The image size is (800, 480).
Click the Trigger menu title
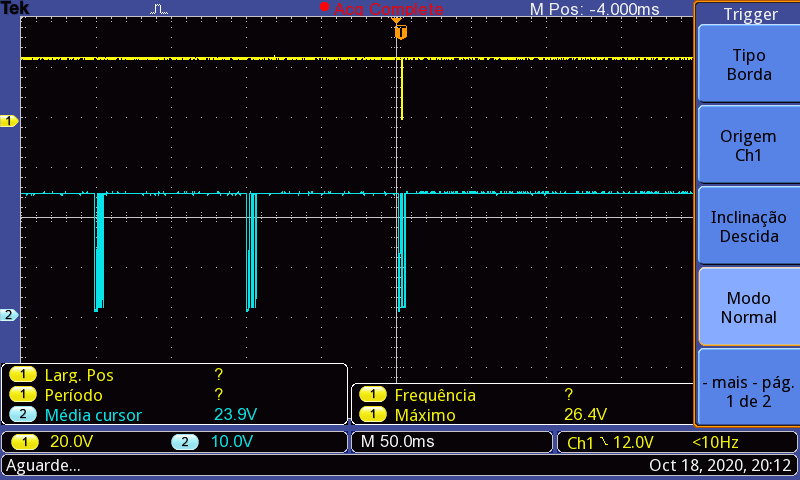tap(751, 14)
